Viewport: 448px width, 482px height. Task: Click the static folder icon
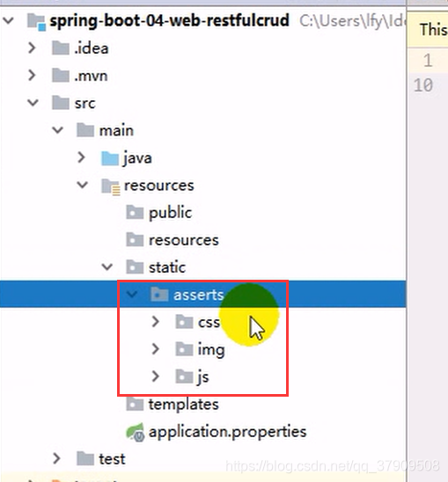coord(135,267)
